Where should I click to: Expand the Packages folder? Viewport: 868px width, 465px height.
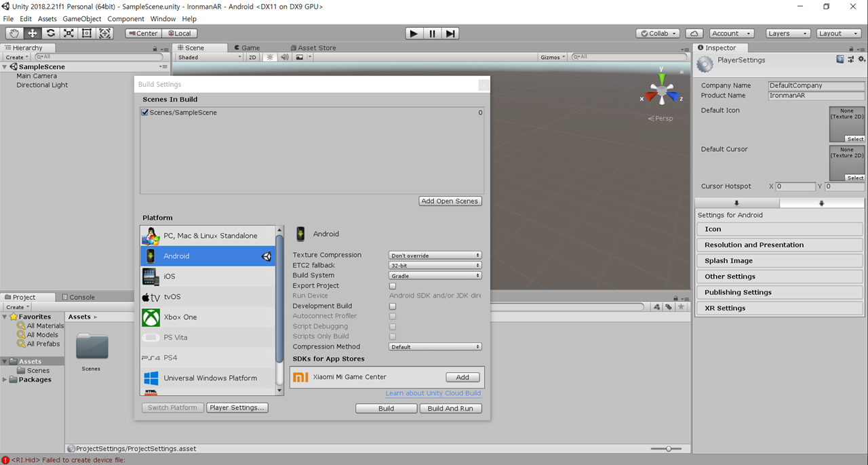5,380
